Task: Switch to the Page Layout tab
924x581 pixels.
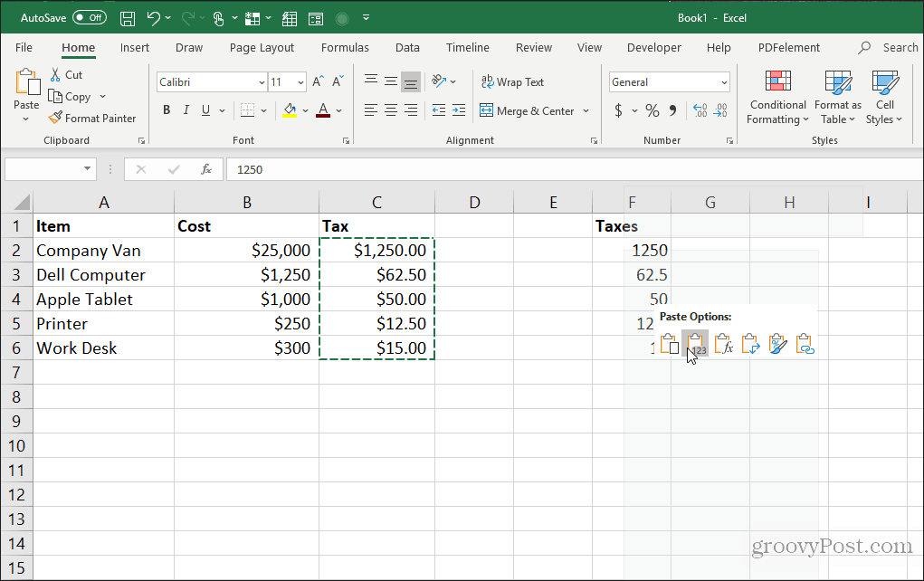Action: tap(262, 48)
